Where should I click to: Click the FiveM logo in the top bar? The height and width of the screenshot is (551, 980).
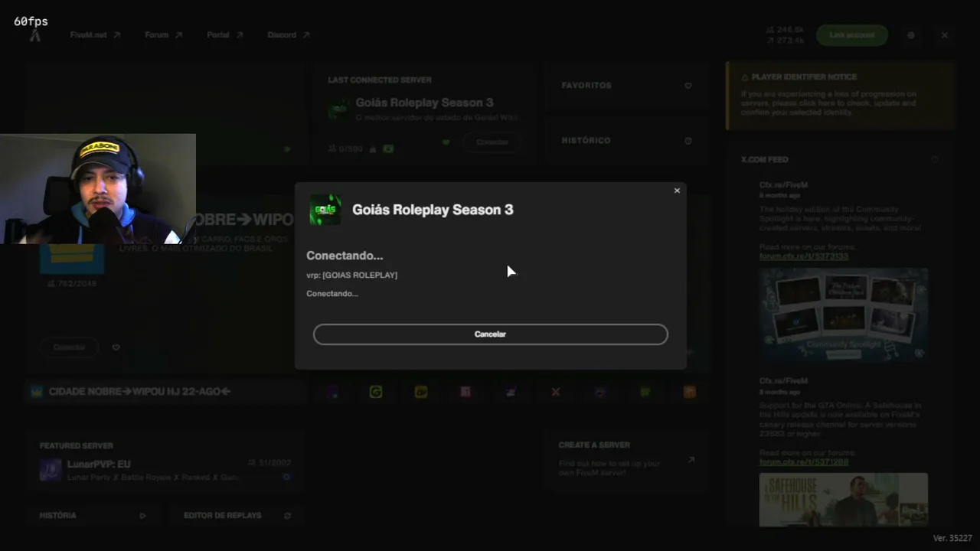34,35
